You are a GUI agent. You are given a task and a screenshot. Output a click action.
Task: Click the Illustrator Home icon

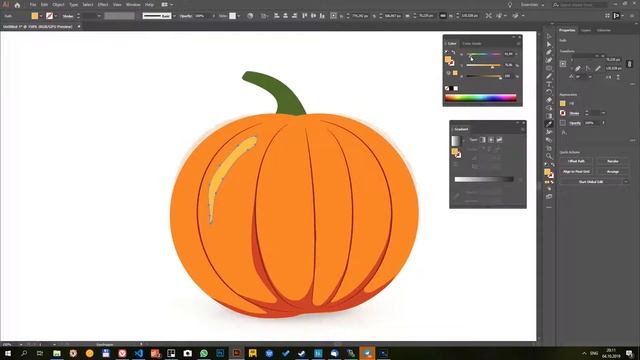(17, 5)
